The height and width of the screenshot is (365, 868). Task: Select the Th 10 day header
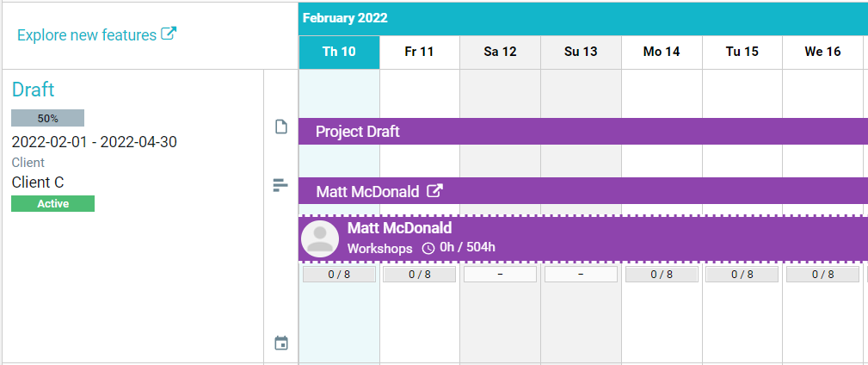pyautogui.click(x=339, y=52)
